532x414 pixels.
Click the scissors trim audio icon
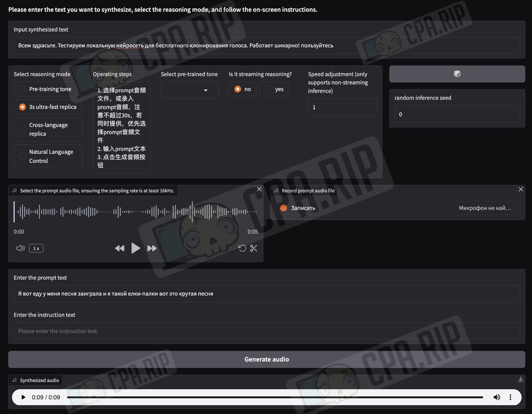[254, 248]
